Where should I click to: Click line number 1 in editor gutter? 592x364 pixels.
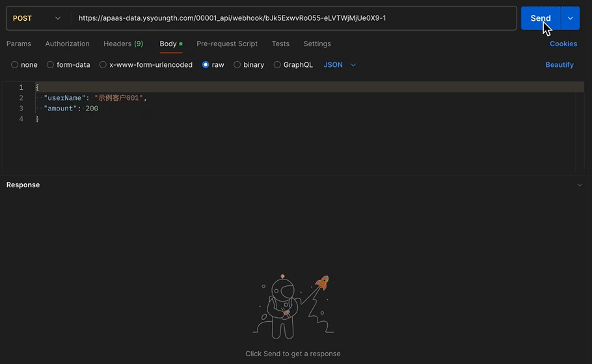click(x=21, y=88)
